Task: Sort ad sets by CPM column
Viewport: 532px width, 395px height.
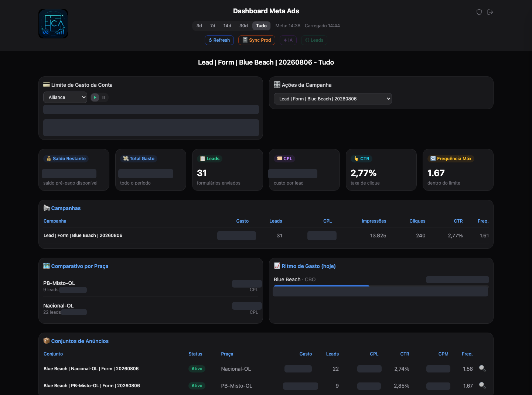Action: [443, 354]
